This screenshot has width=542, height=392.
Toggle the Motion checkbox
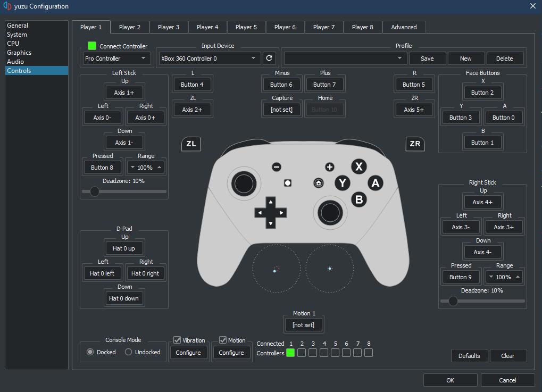(x=223, y=340)
